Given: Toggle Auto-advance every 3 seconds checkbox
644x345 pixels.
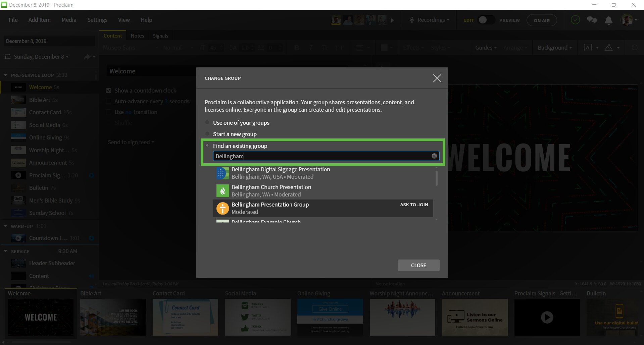Looking at the screenshot, I should click(109, 101).
